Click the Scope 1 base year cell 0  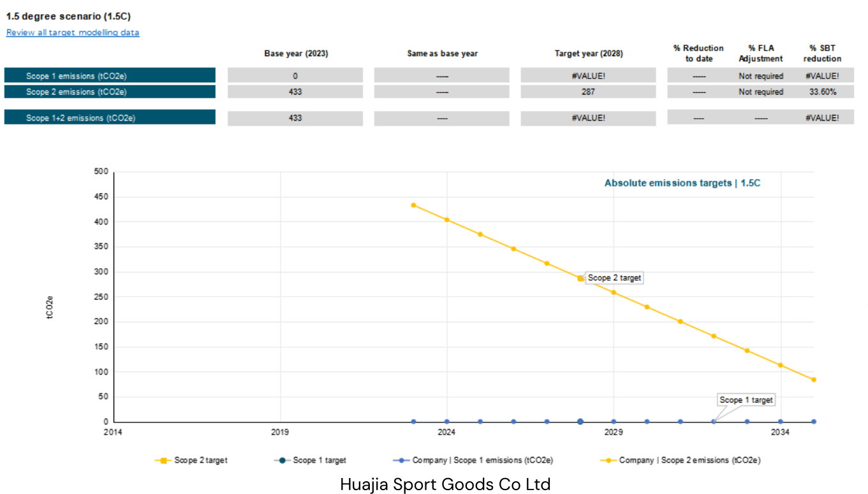click(x=295, y=76)
